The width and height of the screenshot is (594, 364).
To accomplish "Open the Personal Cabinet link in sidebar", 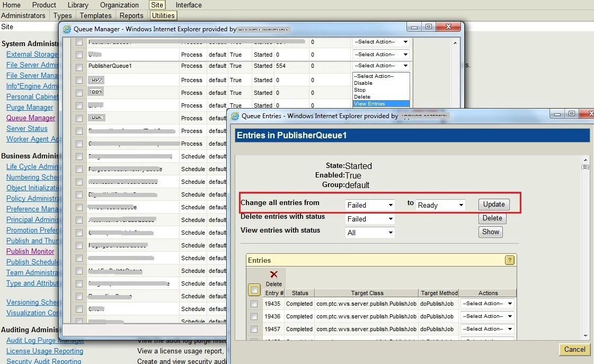I will [32, 96].
